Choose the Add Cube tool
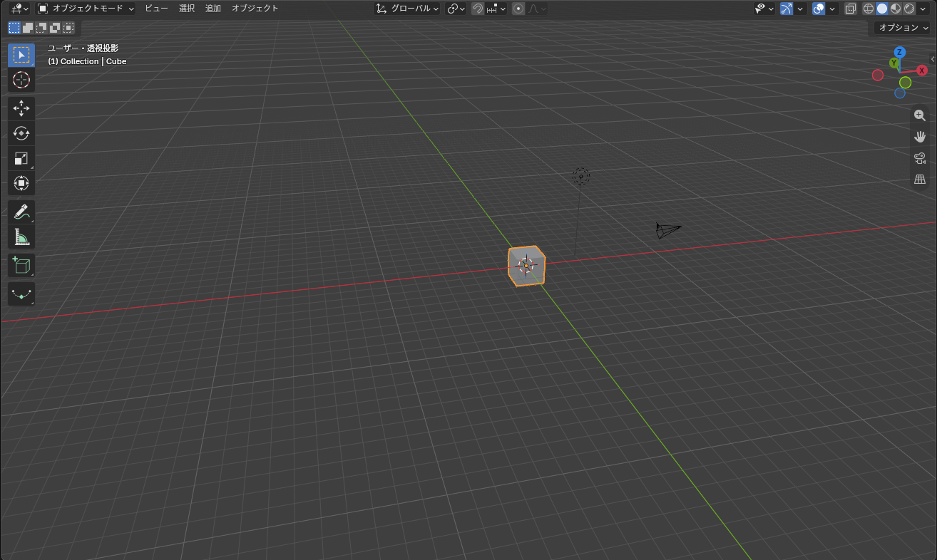Viewport: 937px width, 560px height. [x=21, y=266]
